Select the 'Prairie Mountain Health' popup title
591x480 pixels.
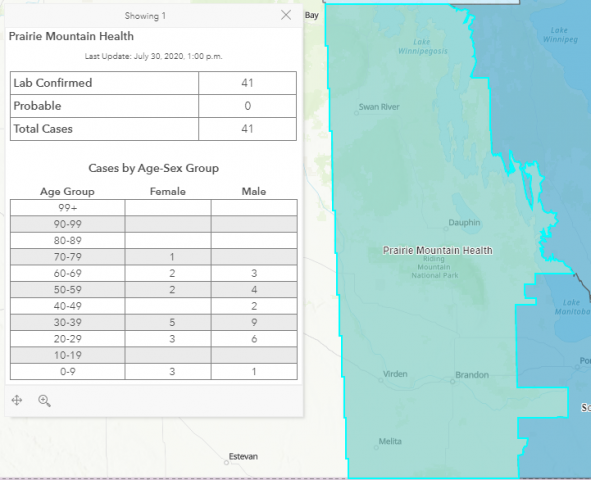71,36
